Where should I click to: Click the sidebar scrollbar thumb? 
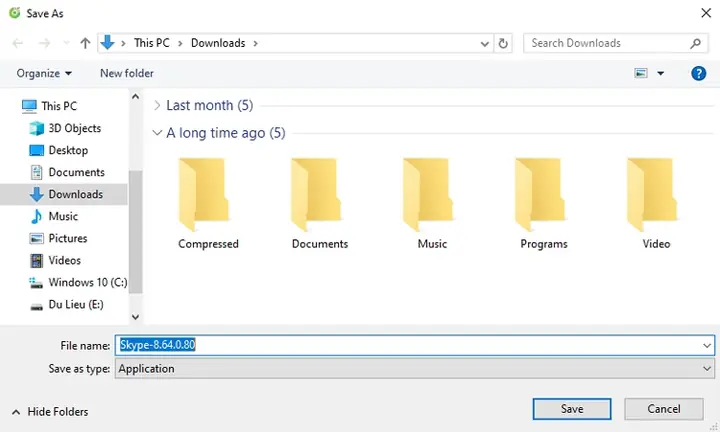coord(135,232)
